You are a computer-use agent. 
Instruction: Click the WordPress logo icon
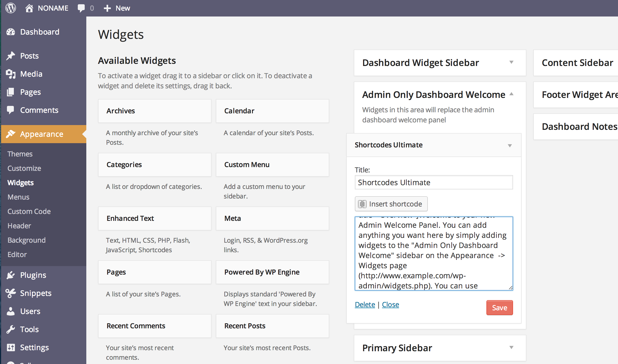coord(11,8)
